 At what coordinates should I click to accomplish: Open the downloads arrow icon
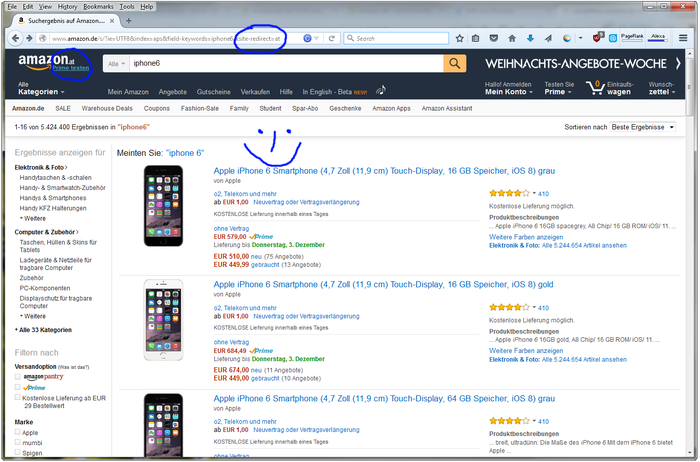[x=530, y=38]
